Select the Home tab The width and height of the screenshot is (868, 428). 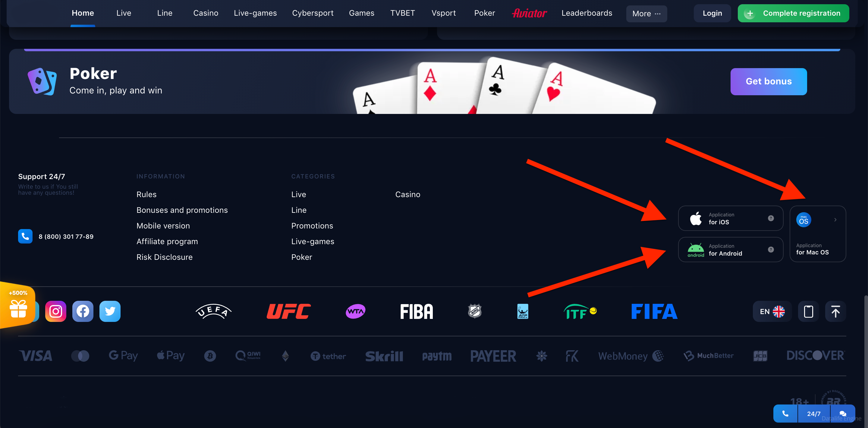point(83,13)
